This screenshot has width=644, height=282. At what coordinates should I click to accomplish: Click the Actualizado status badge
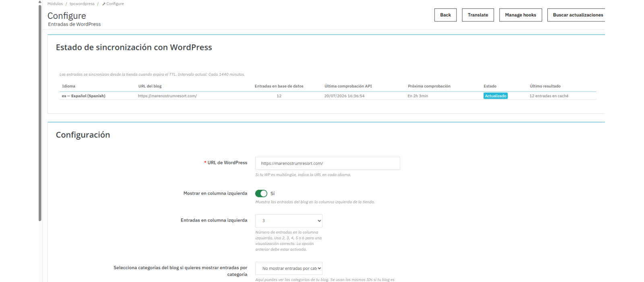[x=495, y=96]
